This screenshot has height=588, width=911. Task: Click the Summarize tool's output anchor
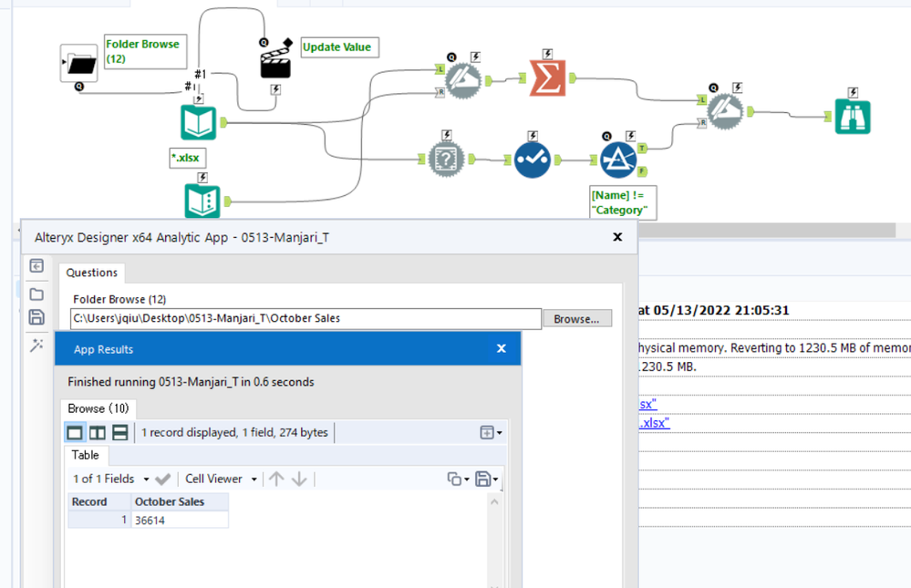(573, 77)
